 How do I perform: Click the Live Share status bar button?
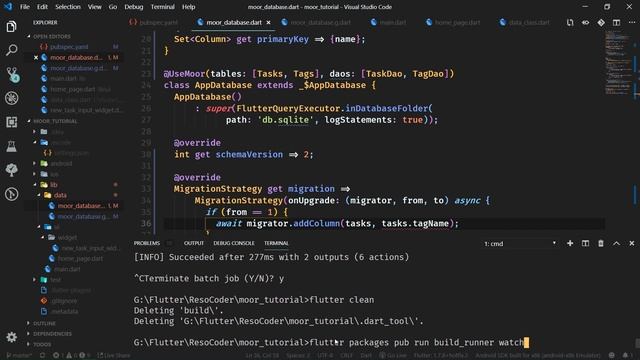coord(114,355)
